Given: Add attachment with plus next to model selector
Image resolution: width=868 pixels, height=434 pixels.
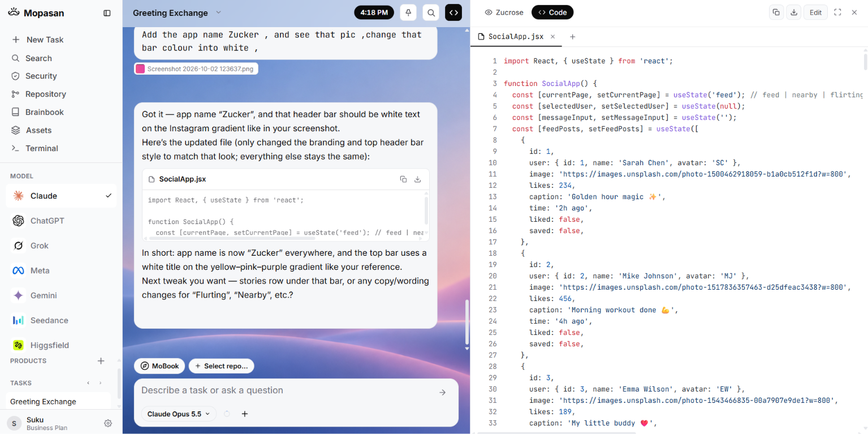Looking at the screenshot, I should point(245,414).
